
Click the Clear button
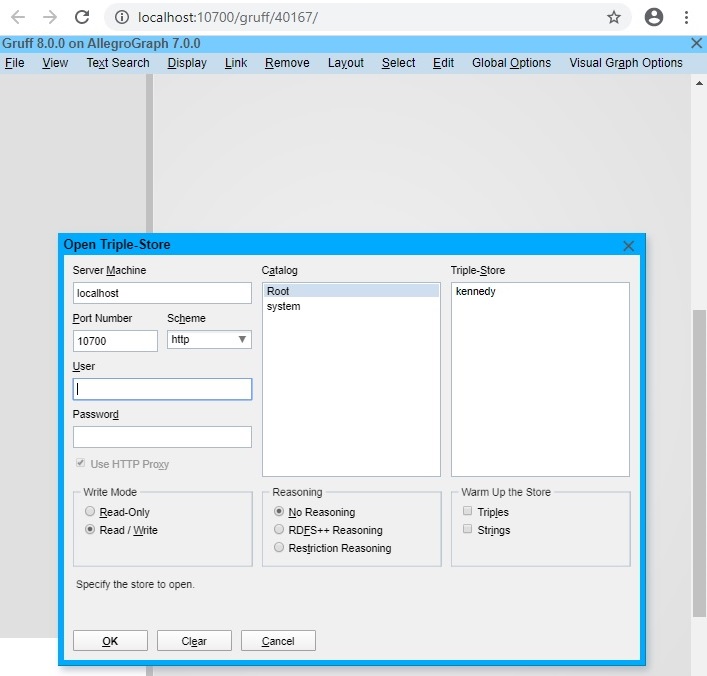click(x=194, y=641)
